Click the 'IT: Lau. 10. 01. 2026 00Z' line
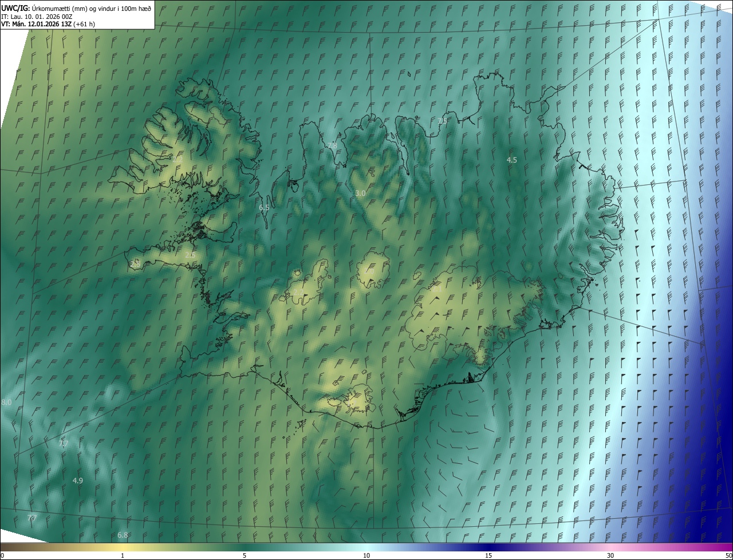 [37, 17]
